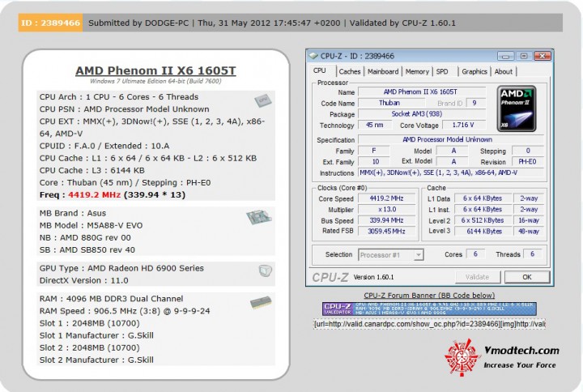Click the Cores count field

pos(475,254)
